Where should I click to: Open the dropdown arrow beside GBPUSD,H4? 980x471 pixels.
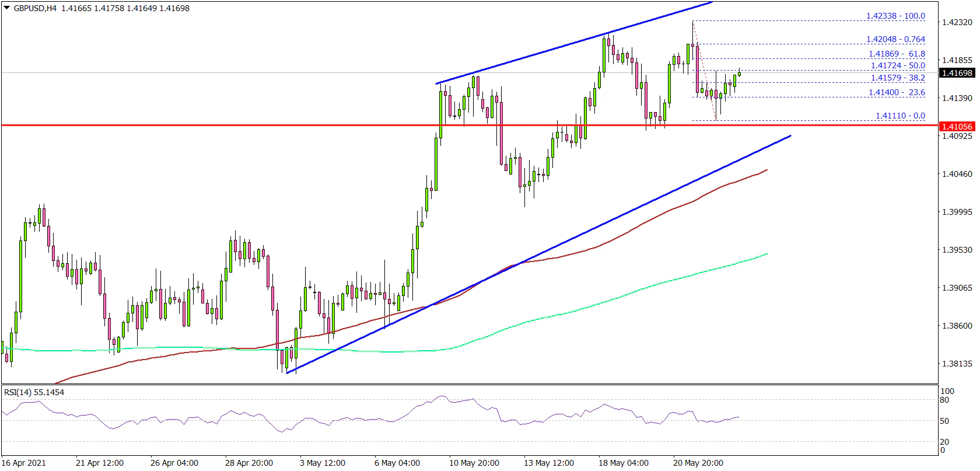point(6,8)
